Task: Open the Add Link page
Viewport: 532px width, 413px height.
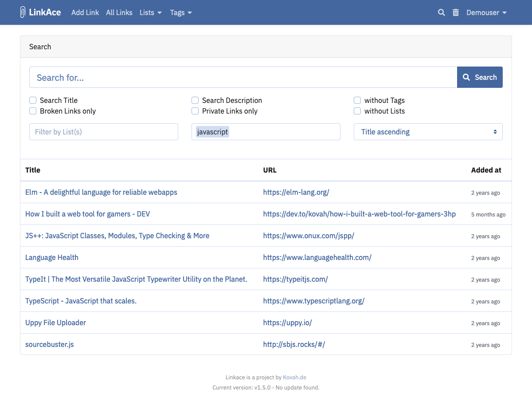Action: click(x=85, y=12)
